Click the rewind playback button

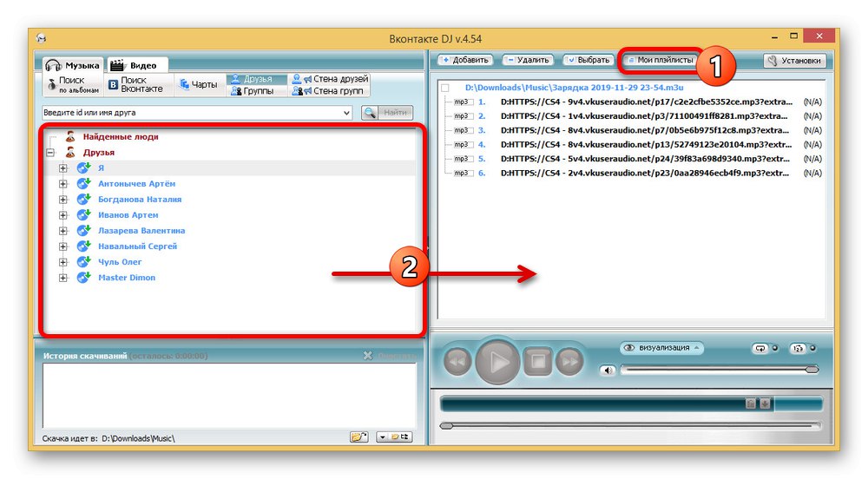click(x=457, y=362)
